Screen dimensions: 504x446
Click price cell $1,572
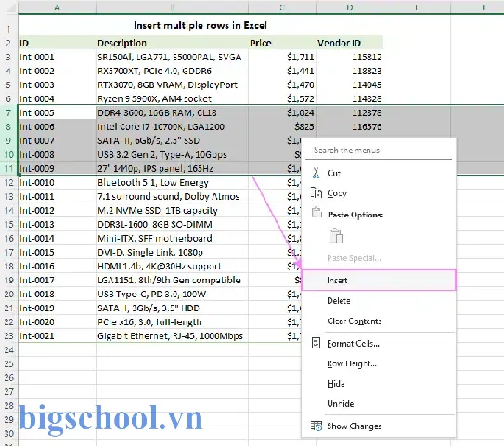(x=282, y=98)
